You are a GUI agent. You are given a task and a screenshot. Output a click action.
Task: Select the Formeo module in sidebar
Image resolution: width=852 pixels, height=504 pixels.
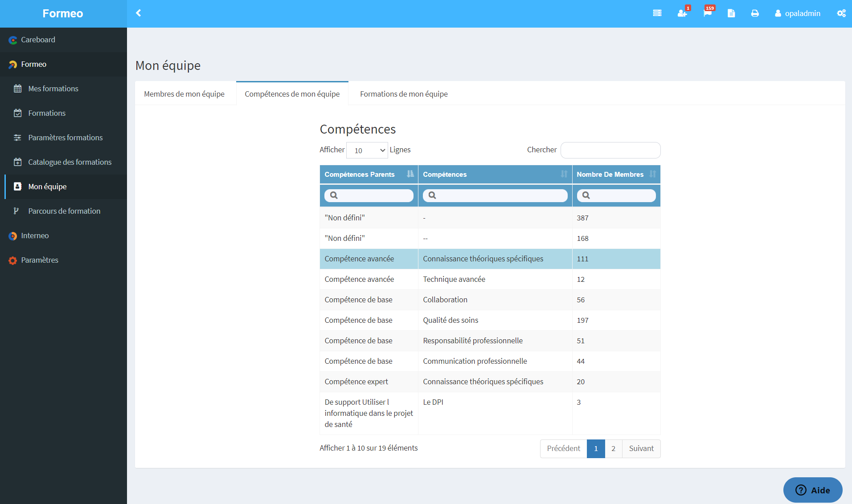click(63, 64)
